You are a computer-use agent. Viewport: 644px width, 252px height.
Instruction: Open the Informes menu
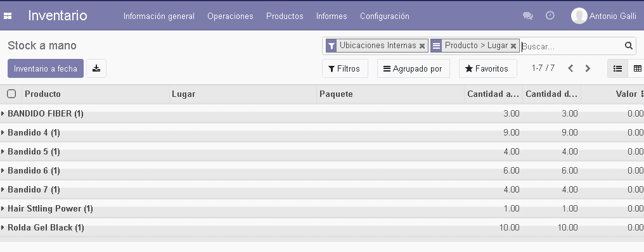(332, 16)
